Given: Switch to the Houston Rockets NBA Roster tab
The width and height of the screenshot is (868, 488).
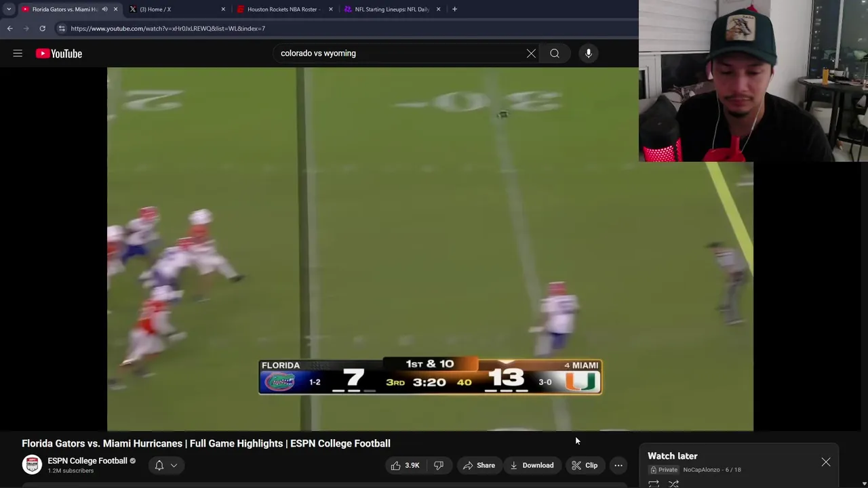Looking at the screenshot, I should coord(285,9).
